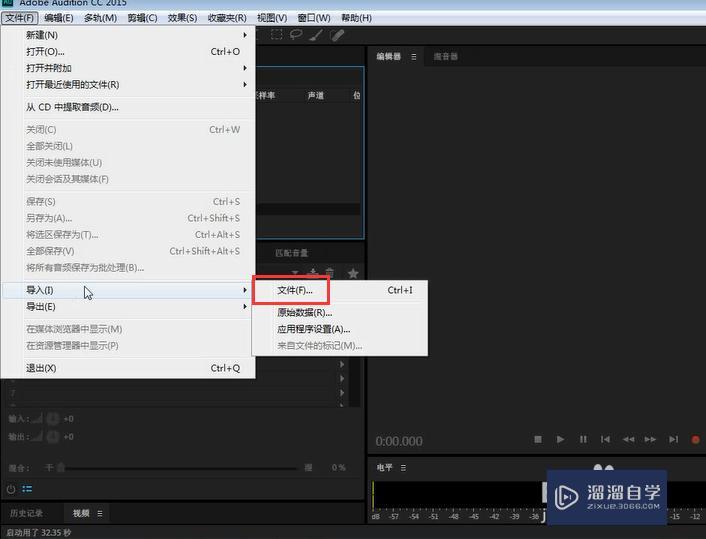Open the 电平 panel menu icon
The width and height of the screenshot is (706, 539).
403,468
